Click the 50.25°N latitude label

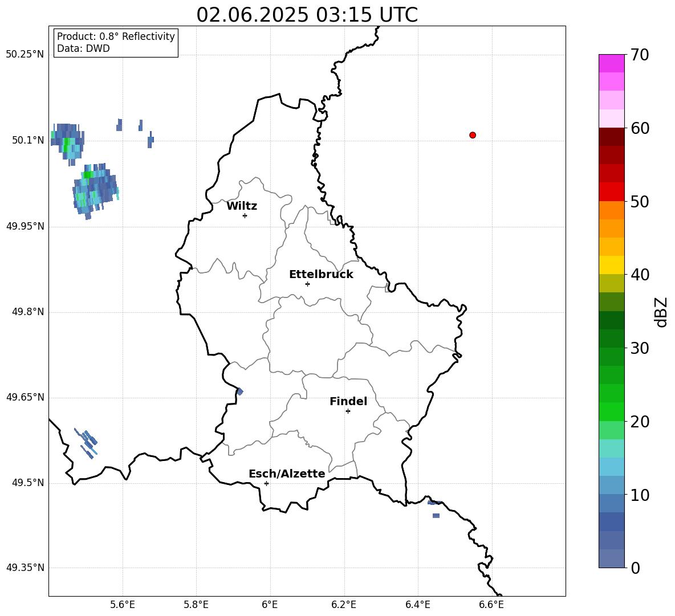(x=25, y=55)
